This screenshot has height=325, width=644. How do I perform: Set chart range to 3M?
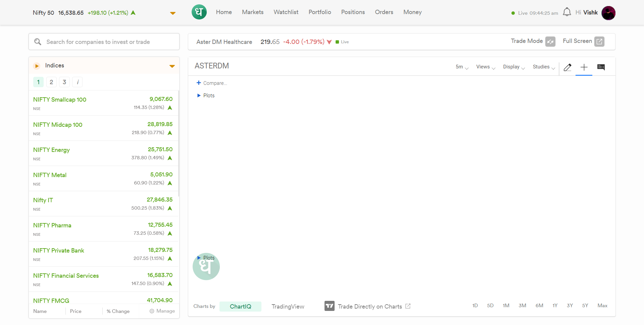[x=522, y=306]
